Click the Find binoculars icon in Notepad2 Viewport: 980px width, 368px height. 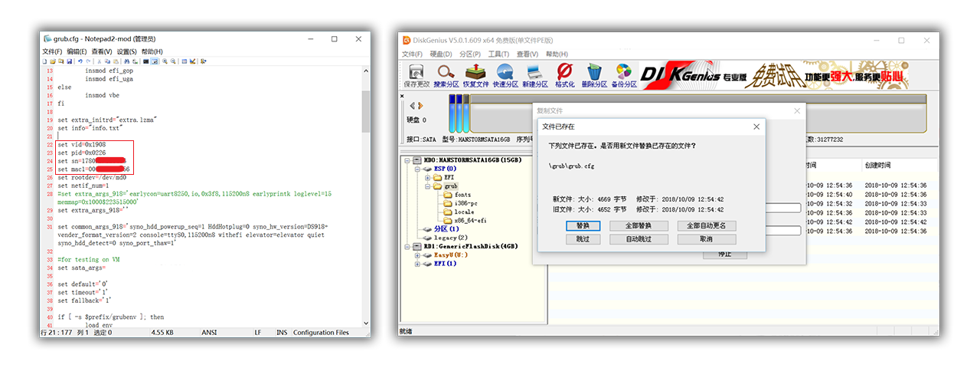pos(126,61)
